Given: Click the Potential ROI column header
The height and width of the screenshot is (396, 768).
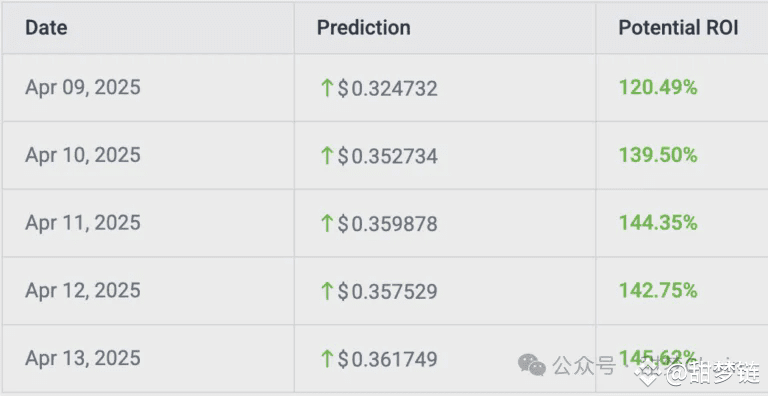Looking at the screenshot, I should tap(678, 27).
